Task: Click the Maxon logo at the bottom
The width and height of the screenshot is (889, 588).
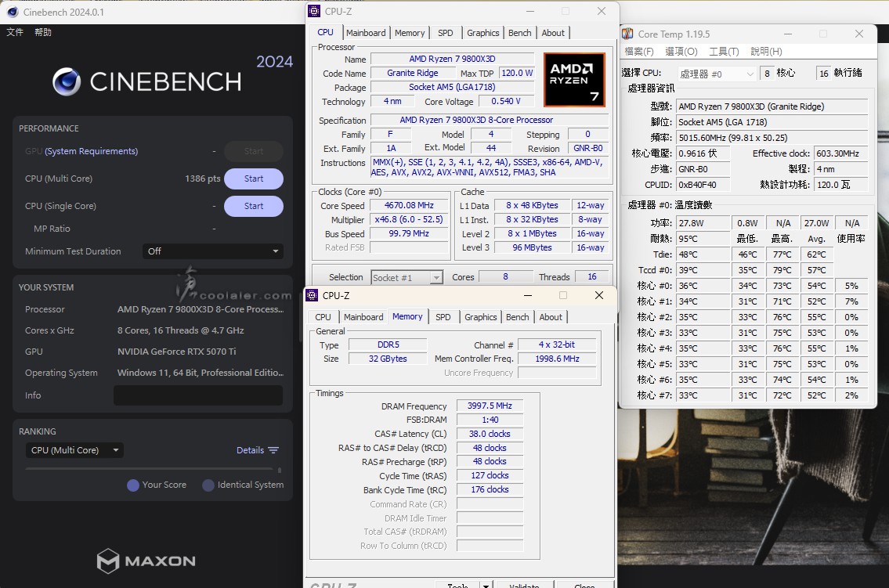Action: click(x=146, y=561)
